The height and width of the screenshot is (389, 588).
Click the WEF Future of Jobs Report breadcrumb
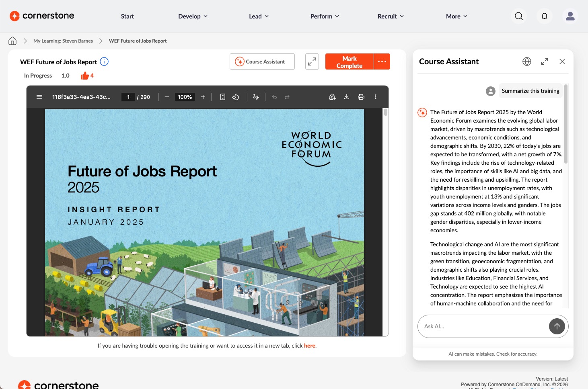click(x=138, y=41)
